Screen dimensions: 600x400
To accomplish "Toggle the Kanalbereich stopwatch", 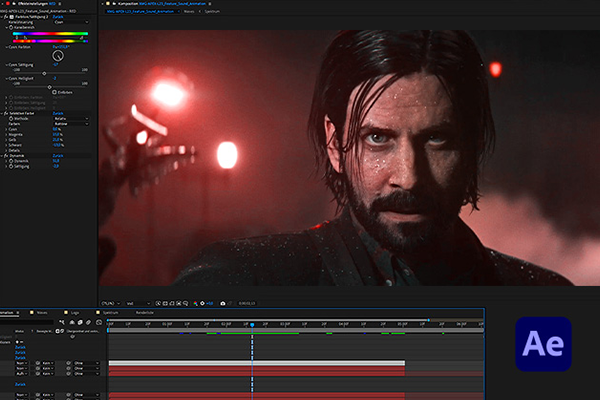I will tap(11, 28).
